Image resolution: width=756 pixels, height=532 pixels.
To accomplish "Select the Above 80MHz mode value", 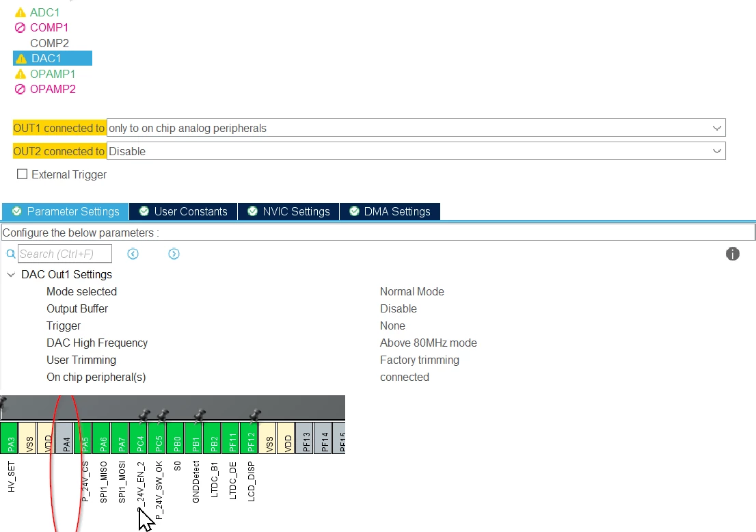I will 428,343.
